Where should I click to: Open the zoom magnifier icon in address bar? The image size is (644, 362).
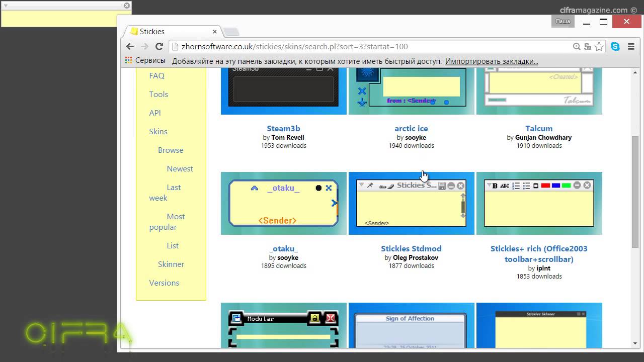tap(577, 46)
